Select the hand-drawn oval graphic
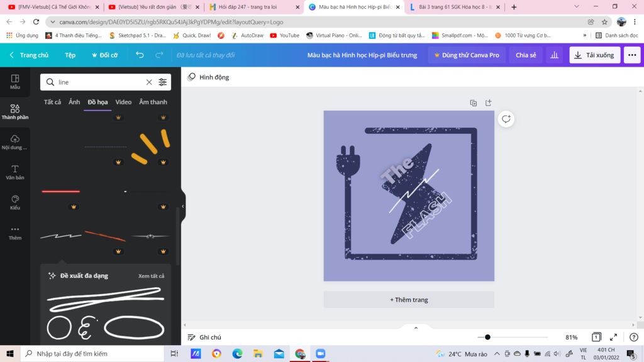This screenshot has width=644, height=362. 134,327
